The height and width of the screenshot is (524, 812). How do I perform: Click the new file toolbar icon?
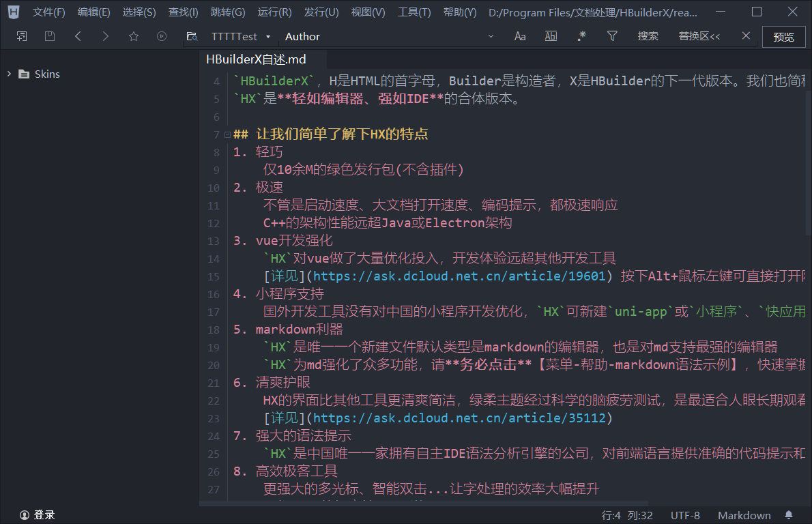point(22,36)
